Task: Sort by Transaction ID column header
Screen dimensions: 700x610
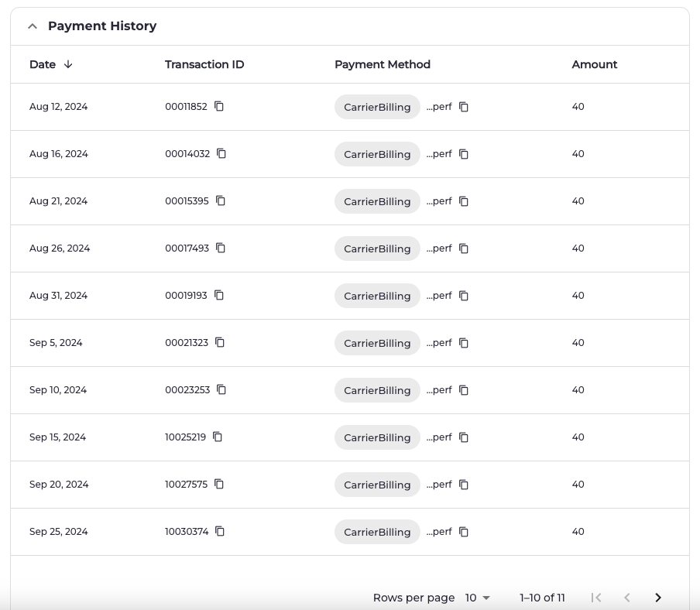Action: pos(204,64)
